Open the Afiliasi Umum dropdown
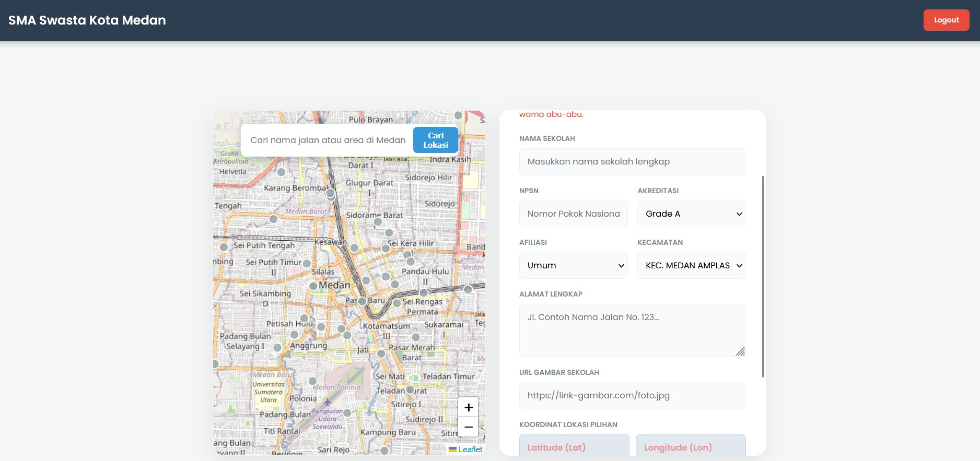The height and width of the screenshot is (461, 980). click(573, 265)
